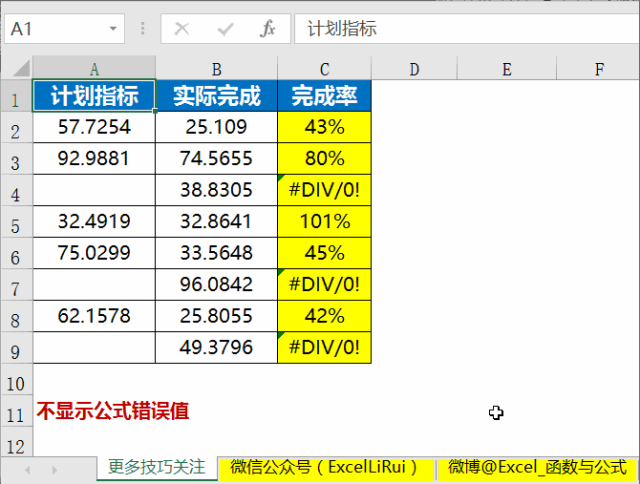Click the red text 不显示公式错误值
This screenshot has height=484, width=640.
point(113,411)
